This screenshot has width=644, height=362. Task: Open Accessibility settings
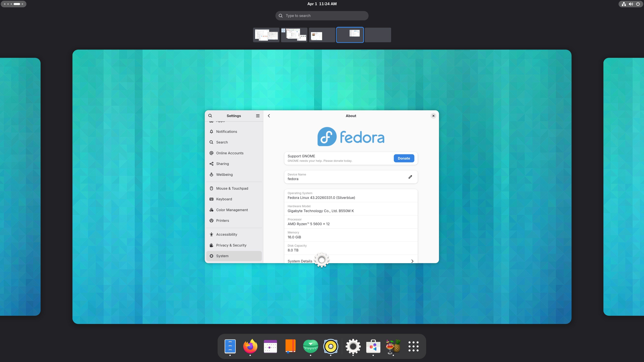[x=234, y=234]
